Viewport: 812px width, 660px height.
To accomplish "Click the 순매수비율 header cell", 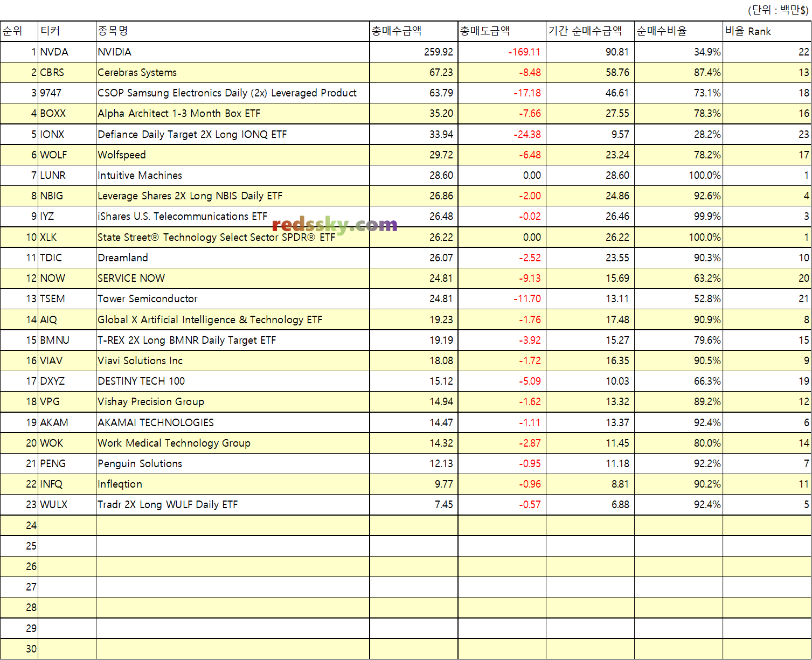I will pyautogui.click(x=678, y=31).
